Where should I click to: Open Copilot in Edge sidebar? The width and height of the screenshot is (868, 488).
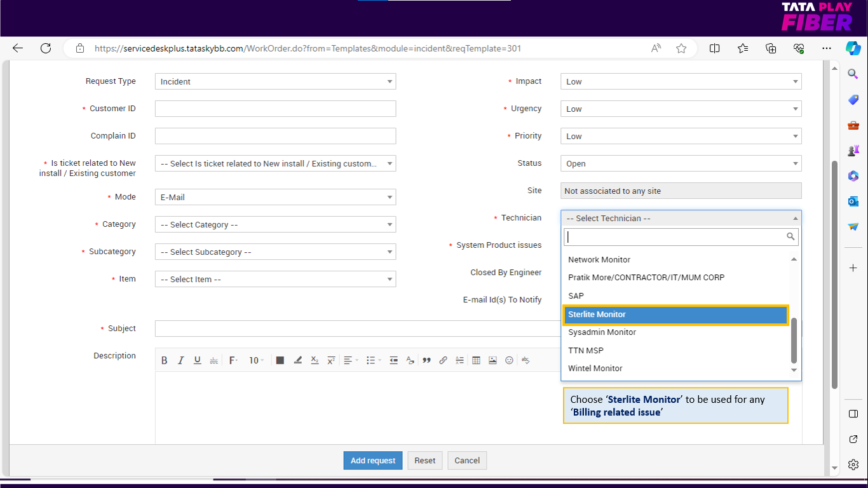pyautogui.click(x=853, y=48)
